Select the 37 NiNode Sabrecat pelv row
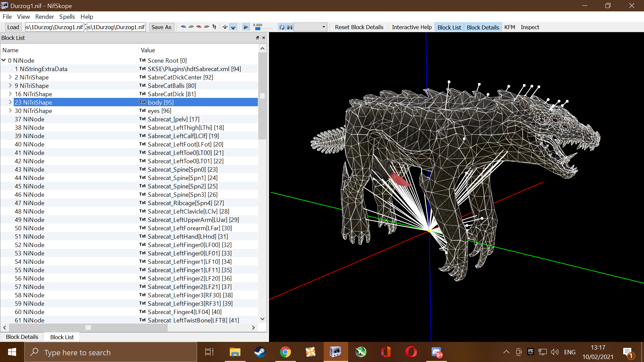The height and width of the screenshot is (362, 644). [129, 119]
